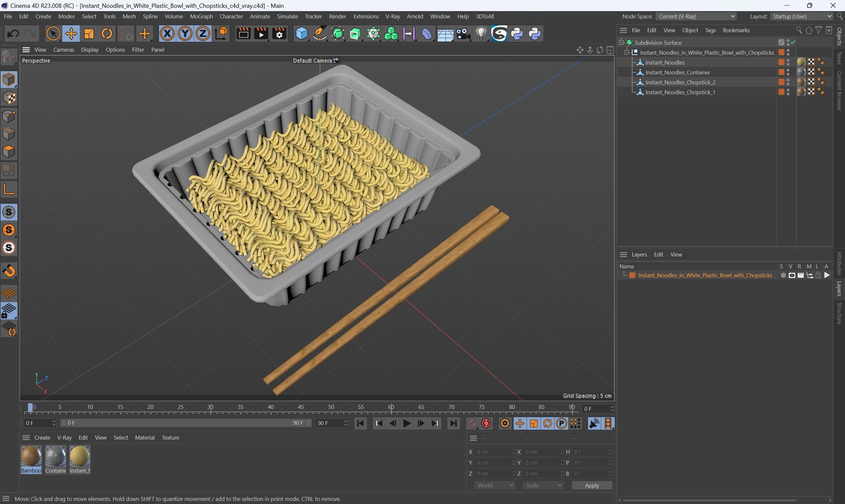The width and height of the screenshot is (845, 504).
Task: Open the Node Space dropdown
Action: (696, 16)
